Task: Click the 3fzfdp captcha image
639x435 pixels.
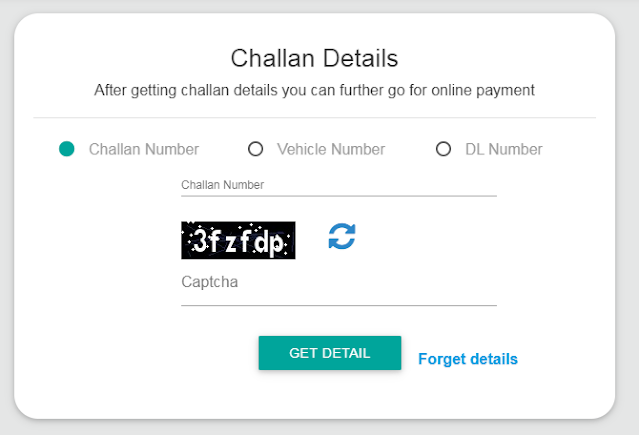Action: tap(238, 240)
